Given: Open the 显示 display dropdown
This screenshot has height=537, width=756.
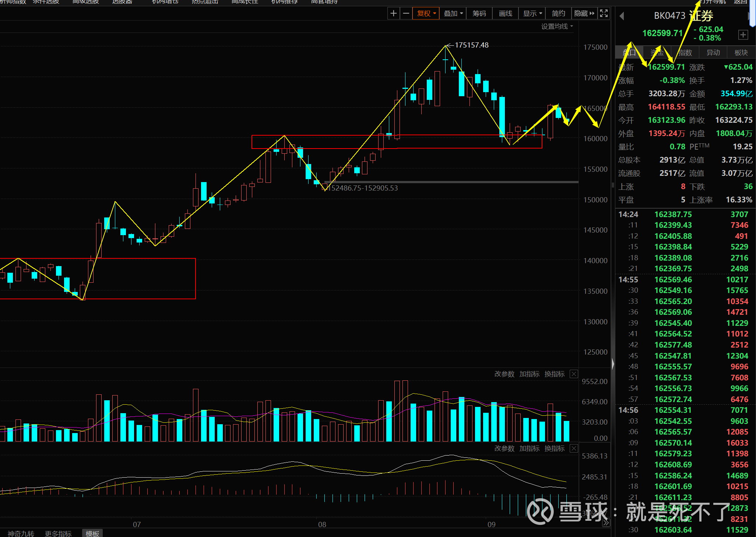Looking at the screenshot, I should pos(532,14).
